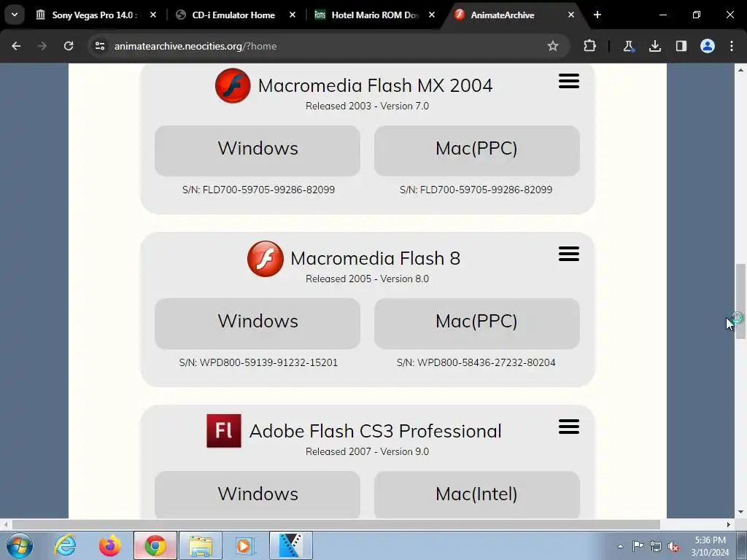Close the Hotel Mario ROM tab
Viewport: 747px width, 560px height.
432,15
